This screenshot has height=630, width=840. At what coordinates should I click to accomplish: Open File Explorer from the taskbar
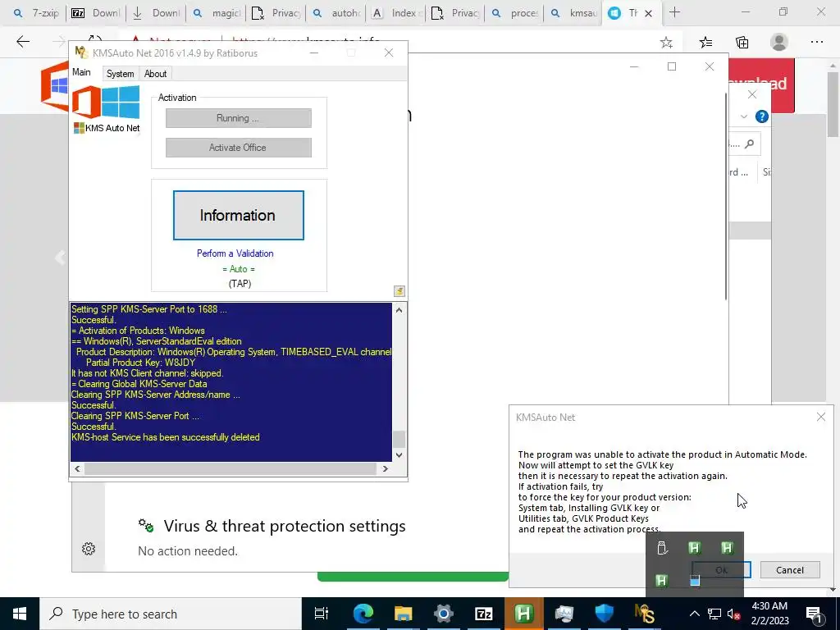click(x=403, y=614)
